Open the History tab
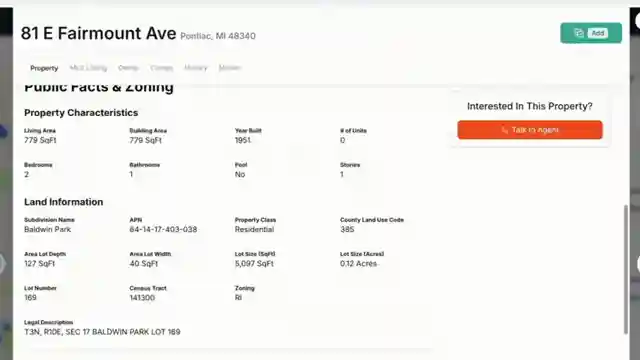Viewport: 640px width, 360px height. click(x=196, y=68)
